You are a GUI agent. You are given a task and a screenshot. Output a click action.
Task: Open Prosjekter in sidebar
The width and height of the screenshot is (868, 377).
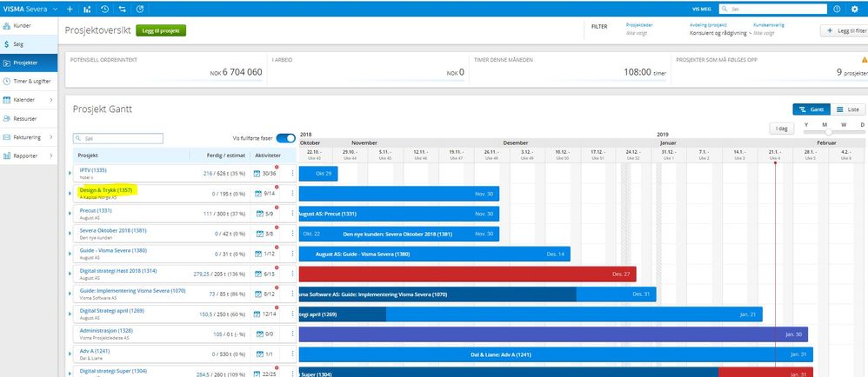(29, 63)
